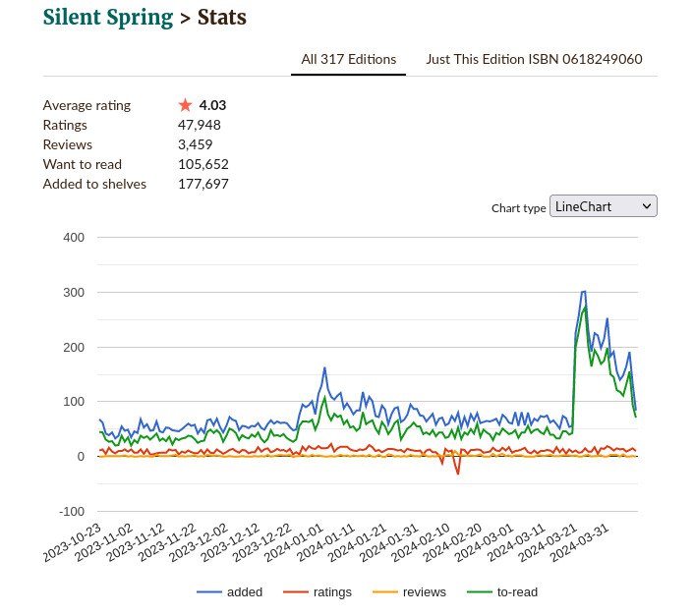Select Just This Edition ISBN 0618249060 tab

[534, 59]
